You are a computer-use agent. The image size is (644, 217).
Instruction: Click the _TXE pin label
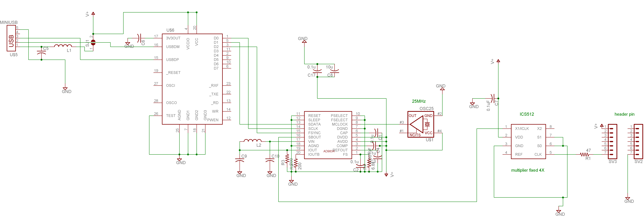[214, 94]
